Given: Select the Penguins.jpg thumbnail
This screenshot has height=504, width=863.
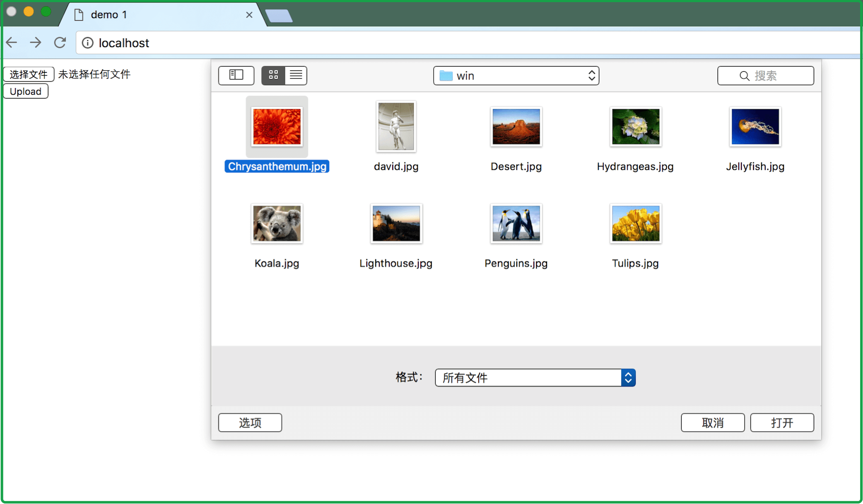Looking at the screenshot, I should point(516,224).
